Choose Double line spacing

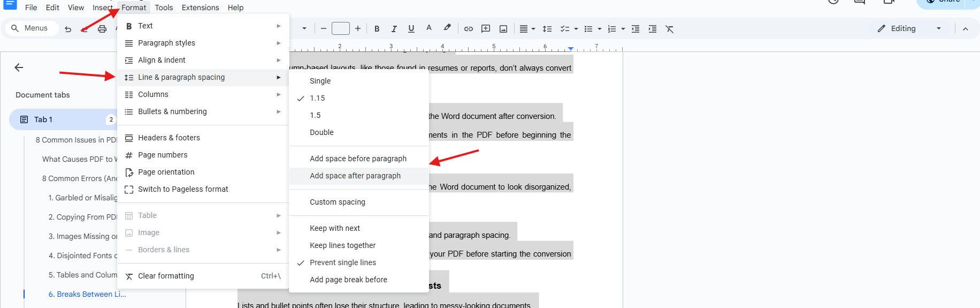click(321, 132)
